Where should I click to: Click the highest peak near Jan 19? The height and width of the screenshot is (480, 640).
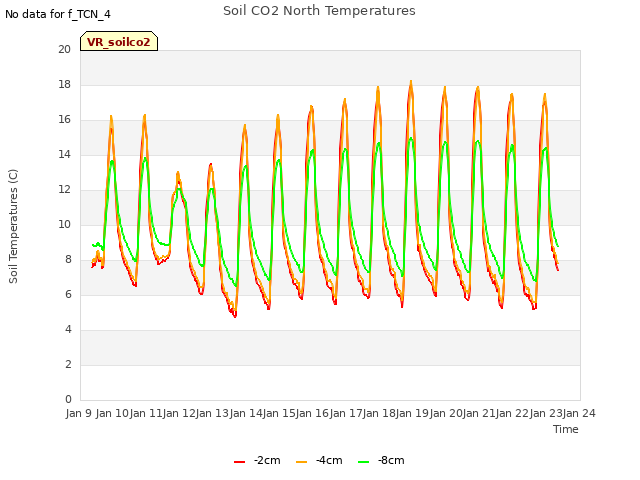click(411, 82)
